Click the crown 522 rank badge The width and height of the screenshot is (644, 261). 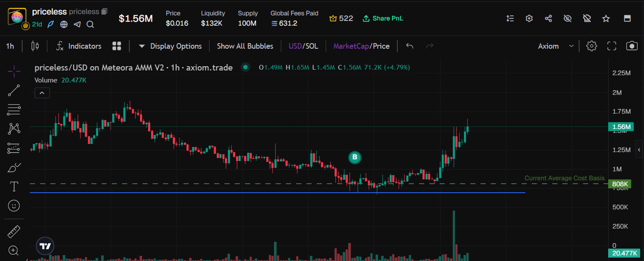tap(341, 18)
